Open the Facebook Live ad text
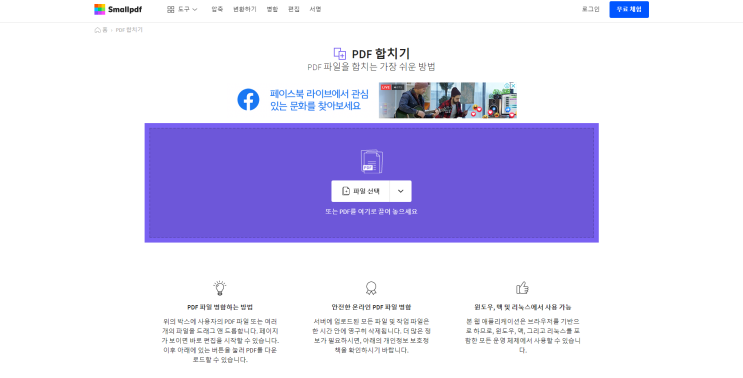The width and height of the screenshot is (743, 378). point(318,99)
